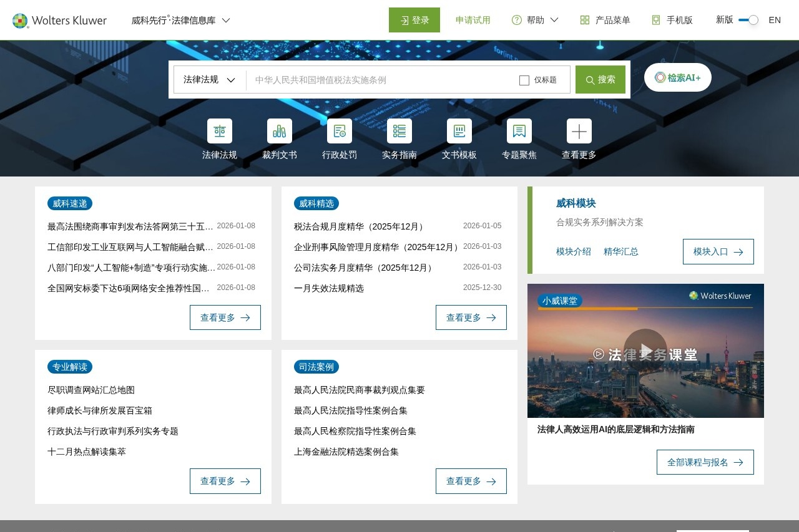Enable the 仅标题 checkbox
This screenshot has width=799, height=532.
tap(524, 80)
